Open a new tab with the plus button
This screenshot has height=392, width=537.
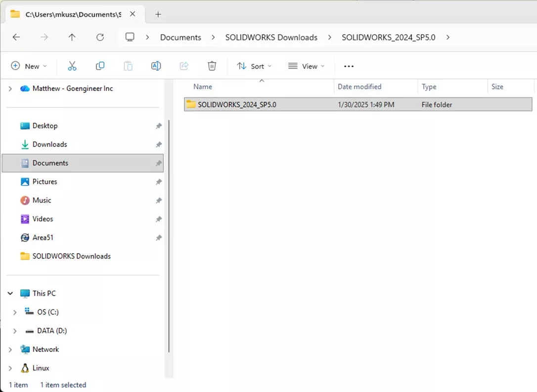(x=158, y=14)
